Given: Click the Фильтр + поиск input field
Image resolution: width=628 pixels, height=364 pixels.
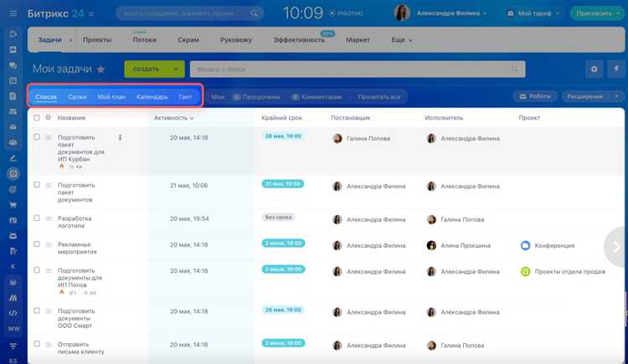Looking at the screenshot, I should 358,69.
